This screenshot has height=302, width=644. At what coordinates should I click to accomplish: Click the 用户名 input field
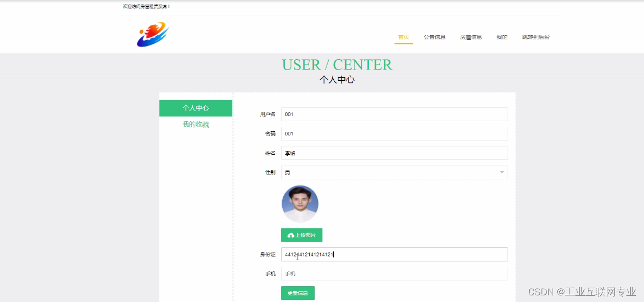[x=393, y=114]
